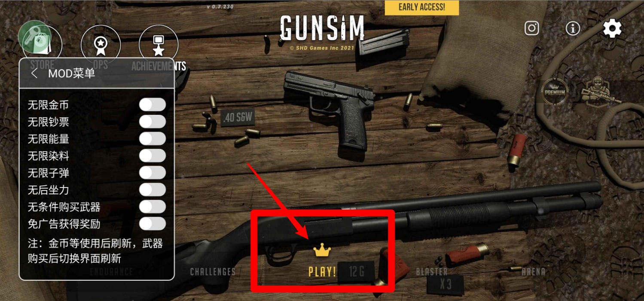Select the Arena mode tab

[534, 272]
